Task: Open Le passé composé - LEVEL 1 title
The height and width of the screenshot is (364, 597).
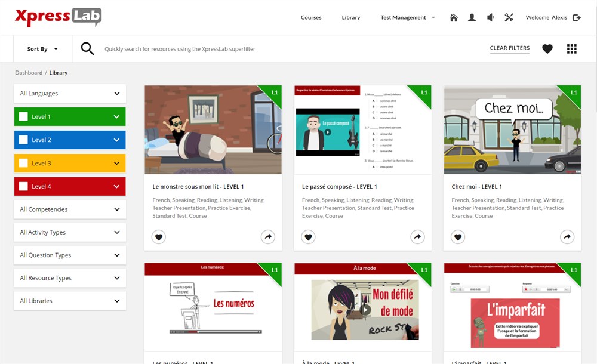Action: point(339,187)
